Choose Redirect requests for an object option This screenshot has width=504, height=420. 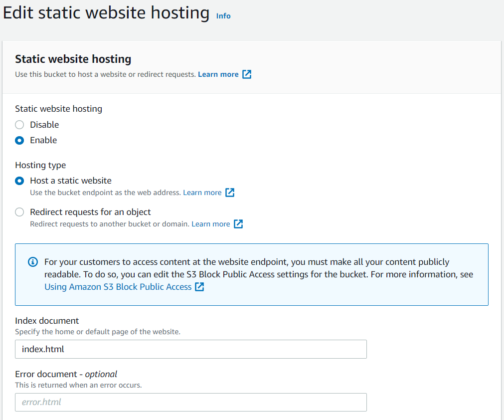coord(19,212)
